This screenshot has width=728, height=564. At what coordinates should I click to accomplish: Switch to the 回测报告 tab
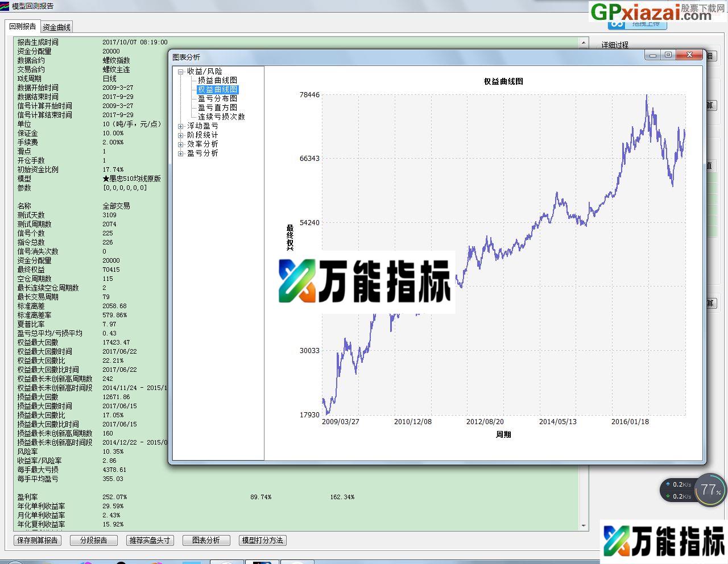21,26
